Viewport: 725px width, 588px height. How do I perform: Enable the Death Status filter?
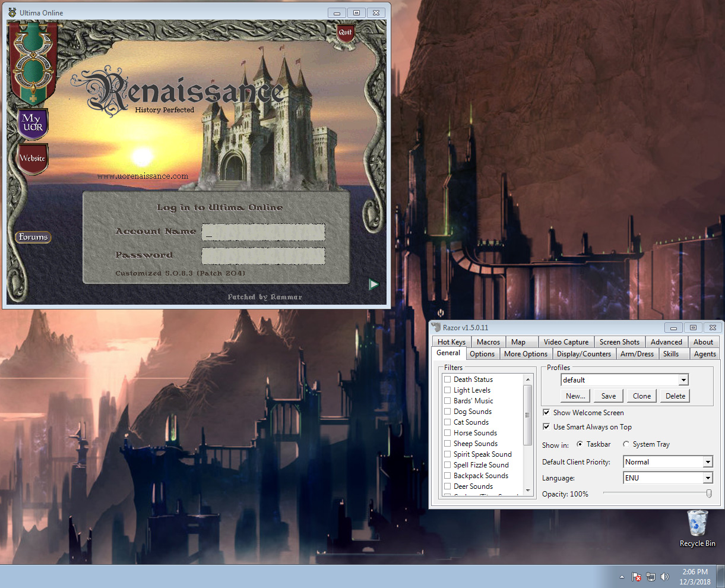pyautogui.click(x=448, y=380)
